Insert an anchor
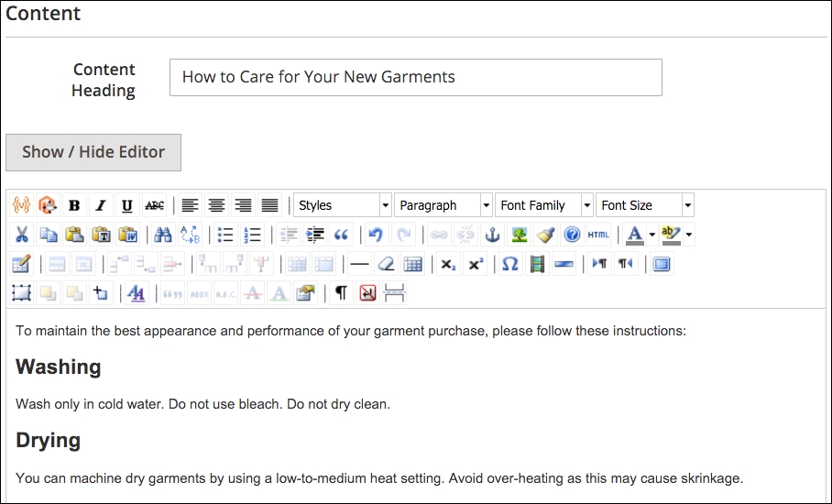The image size is (832, 504). tap(492, 235)
